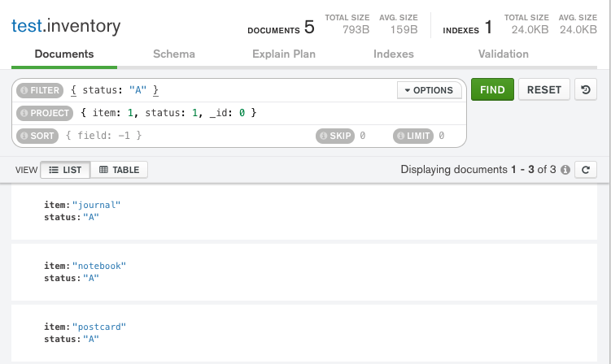
Task: Switch to TABLE view
Action: pyautogui.click(x=119, y=170)
